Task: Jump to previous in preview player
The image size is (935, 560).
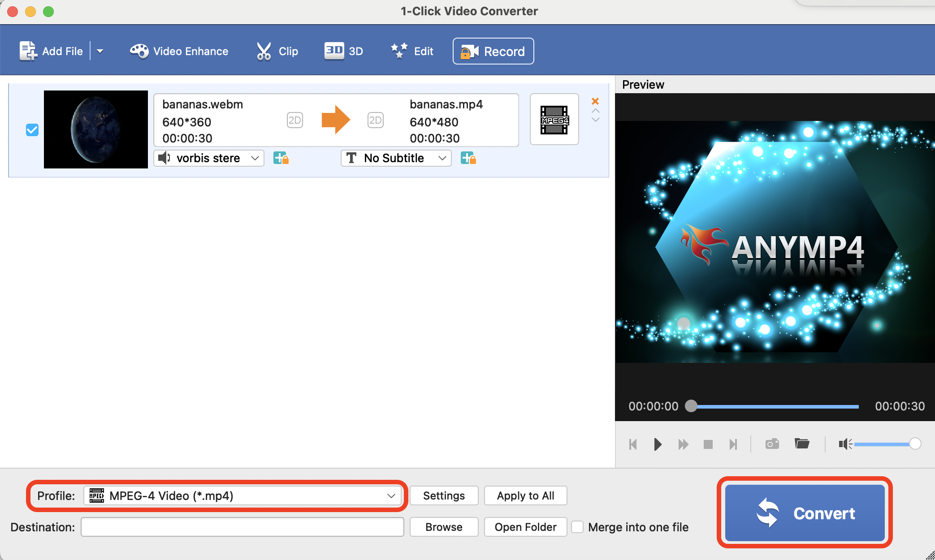Action: (x=633, y=444)
